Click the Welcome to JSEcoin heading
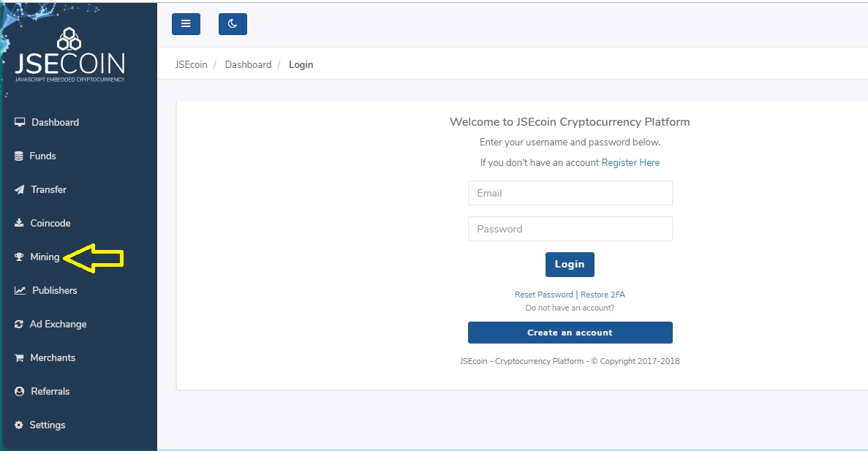 pyautogui.click(x=570, y=122)
